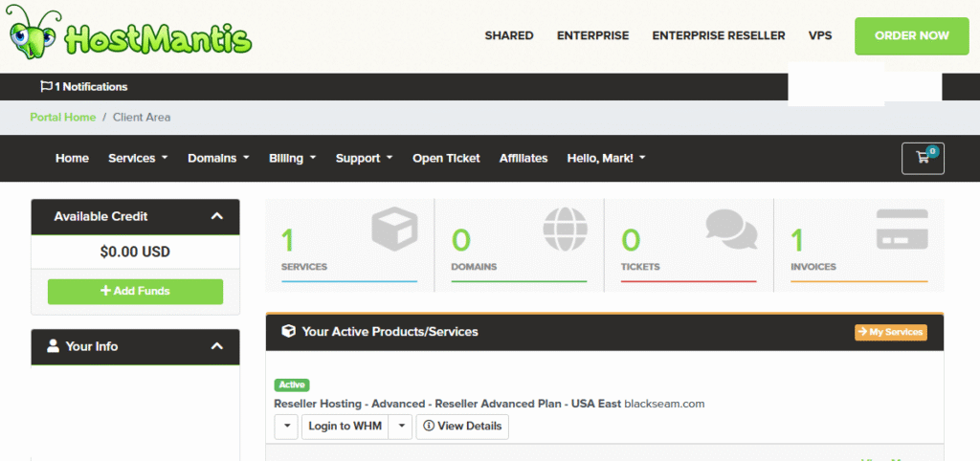This screenshot has width=980, height=461.
Task: Click the ORDER NOW button
Action: coord(912,35)
